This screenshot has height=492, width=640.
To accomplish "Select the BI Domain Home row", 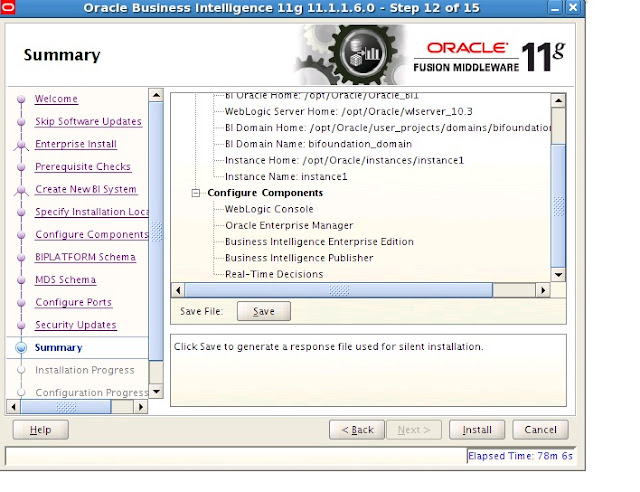I will coord(388,128).
